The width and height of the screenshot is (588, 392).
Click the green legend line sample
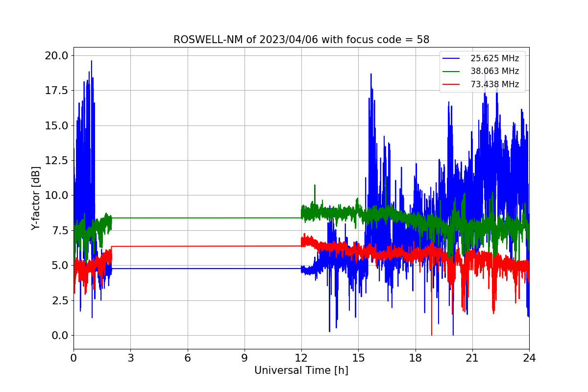point(451,72)
